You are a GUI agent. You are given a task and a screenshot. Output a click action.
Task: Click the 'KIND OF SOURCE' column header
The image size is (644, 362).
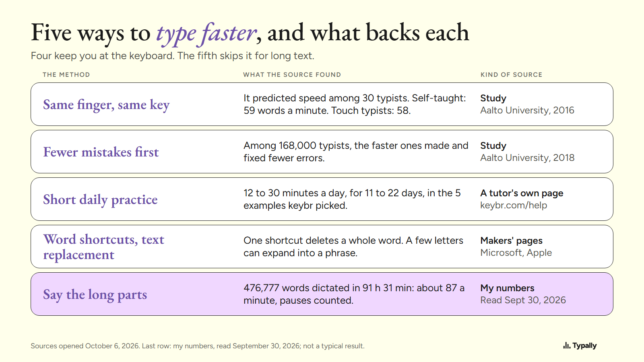click(x=512, y=75)
